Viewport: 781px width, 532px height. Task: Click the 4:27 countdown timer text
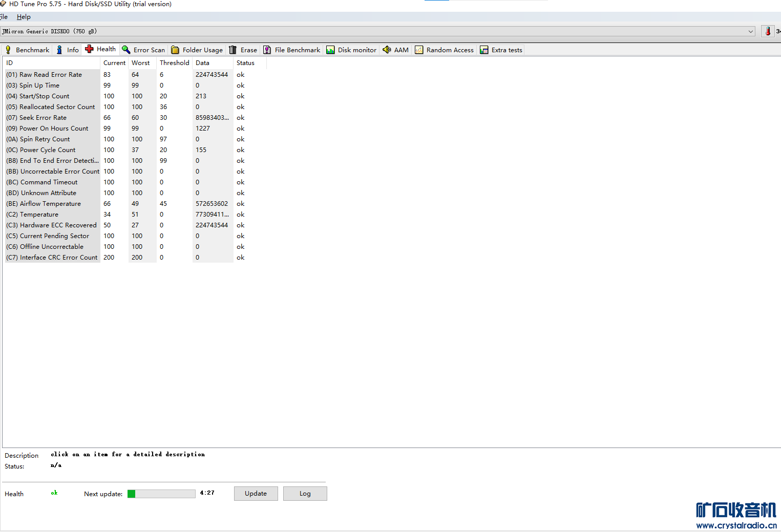pos(207,493)
